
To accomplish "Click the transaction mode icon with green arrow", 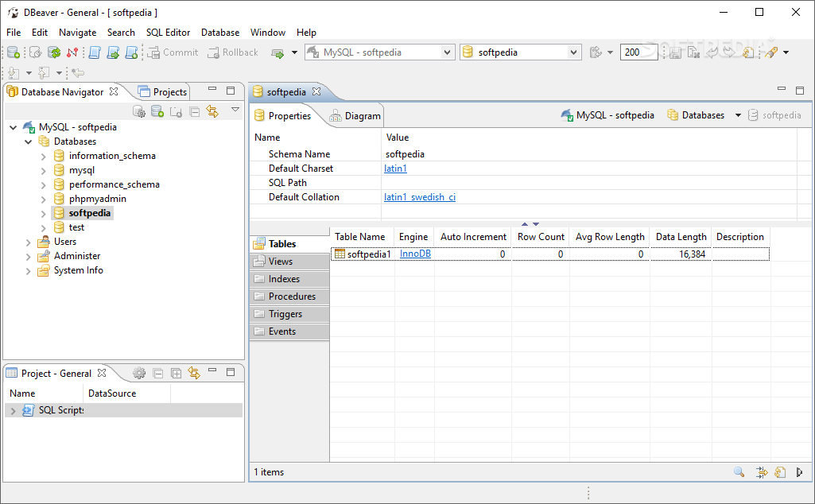I will coord(277,53).
